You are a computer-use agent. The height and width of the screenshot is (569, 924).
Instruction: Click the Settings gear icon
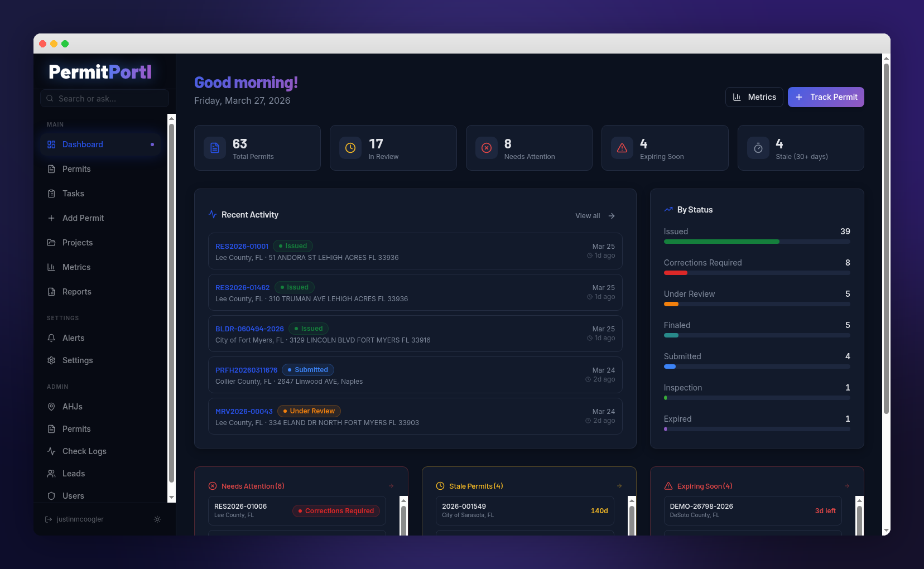[x=51, y=360]
